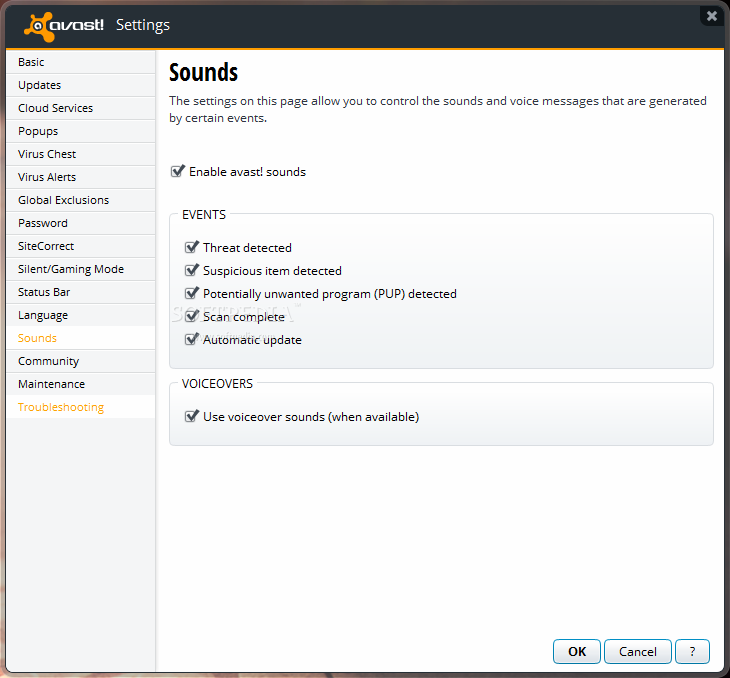
Task: Select the Sounds sidebar item
Action: 81,338
